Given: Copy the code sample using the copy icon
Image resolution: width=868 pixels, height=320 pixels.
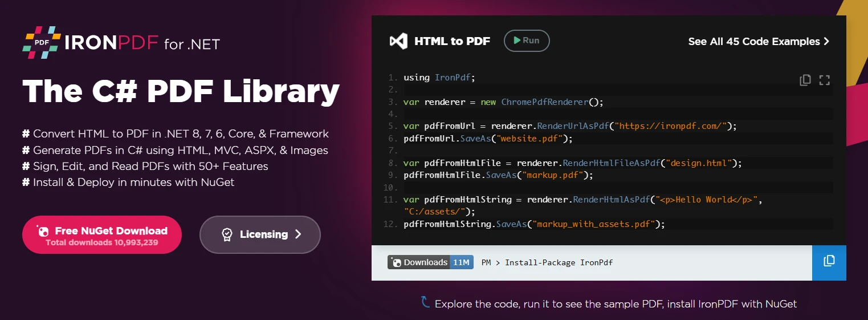Looking at the screenshot, I should (x=805, y=80).
